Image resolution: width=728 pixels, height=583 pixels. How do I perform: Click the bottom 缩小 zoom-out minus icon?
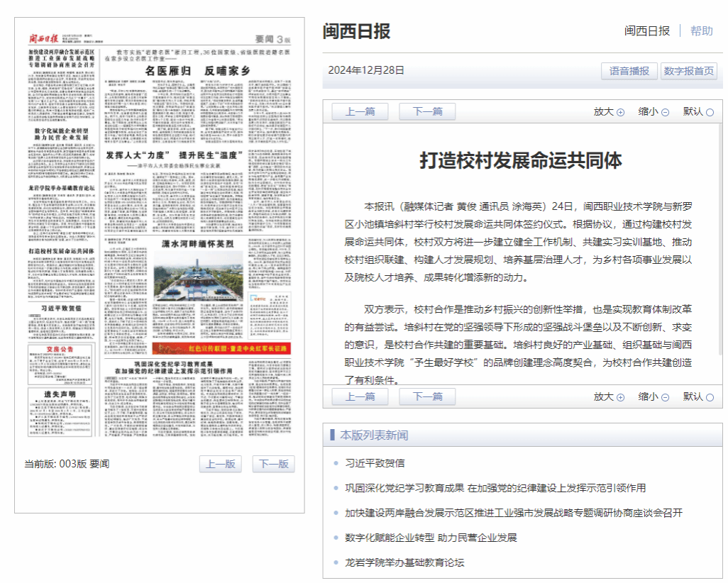(665, 397)
